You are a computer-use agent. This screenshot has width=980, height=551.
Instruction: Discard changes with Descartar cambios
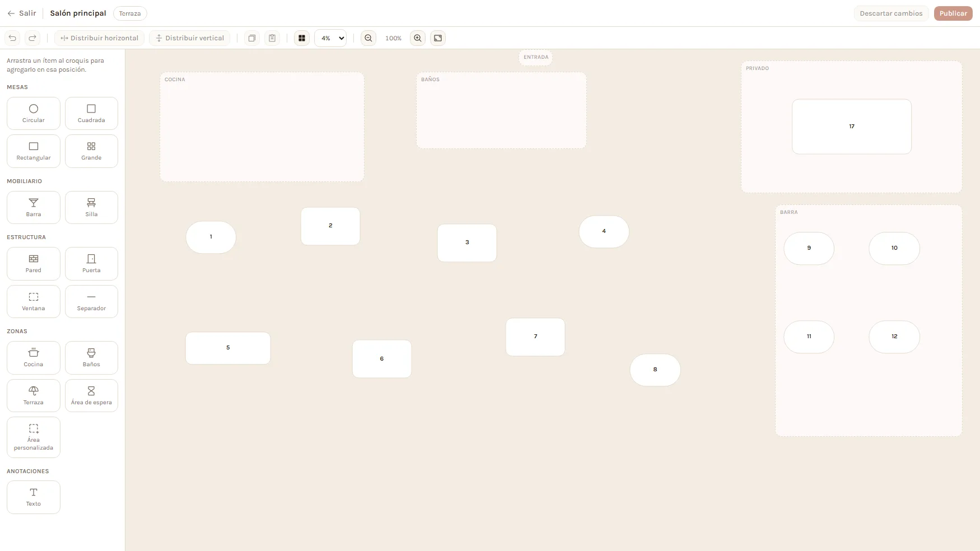[x=891, y=13]
